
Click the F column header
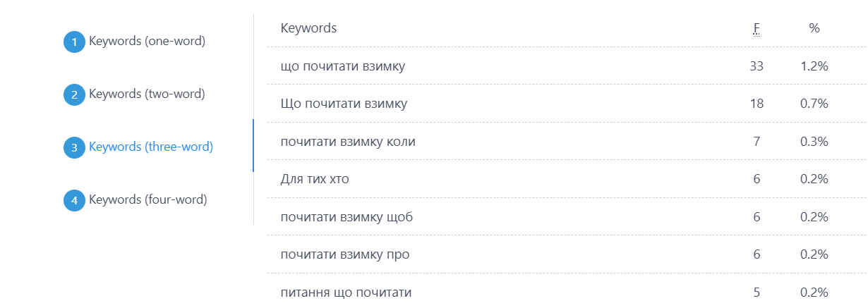(x=757, y=28)
